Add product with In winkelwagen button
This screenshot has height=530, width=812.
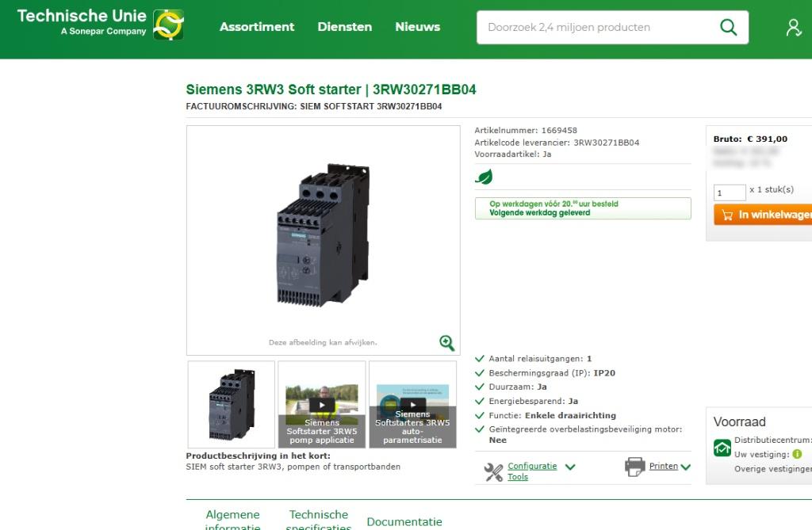pyautogui.click(x=763, y=215)
